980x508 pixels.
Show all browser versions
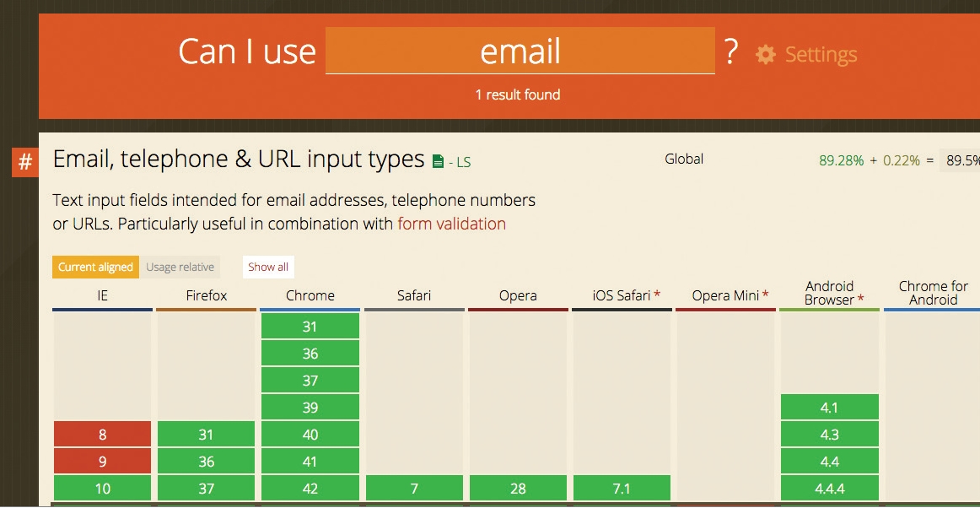[x=268, y=268]
